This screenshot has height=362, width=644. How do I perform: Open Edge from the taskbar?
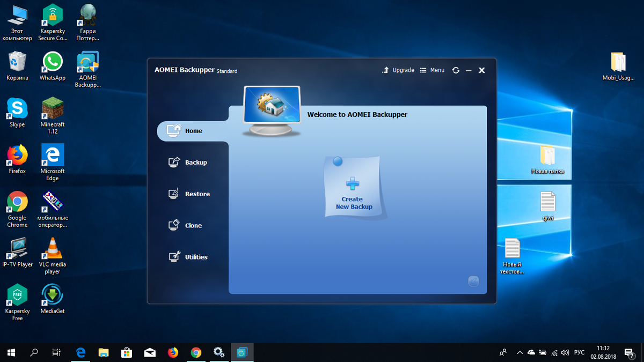click(x=81, y=352)
